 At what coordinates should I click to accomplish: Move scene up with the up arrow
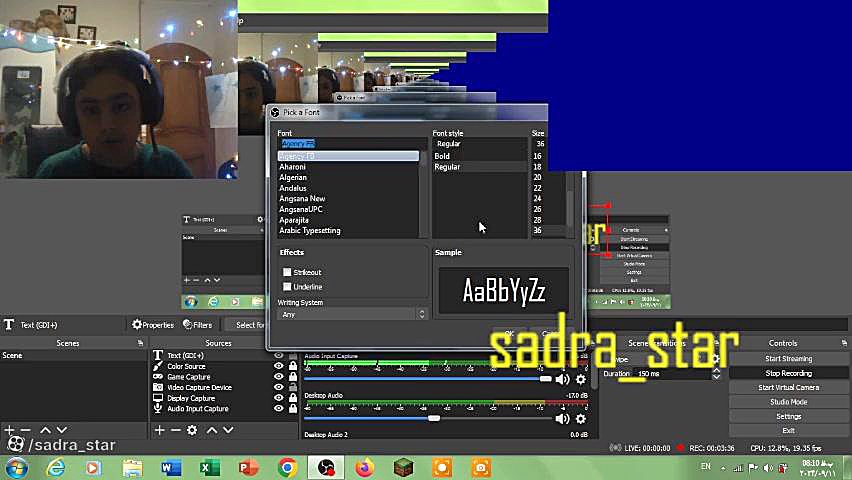click(46, 430)
